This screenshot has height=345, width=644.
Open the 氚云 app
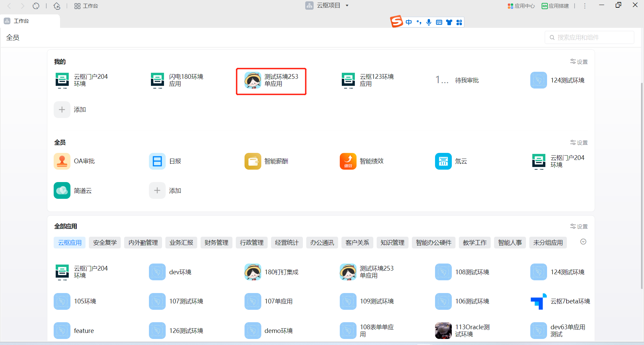pyautogui.click(x=443, y=161)
